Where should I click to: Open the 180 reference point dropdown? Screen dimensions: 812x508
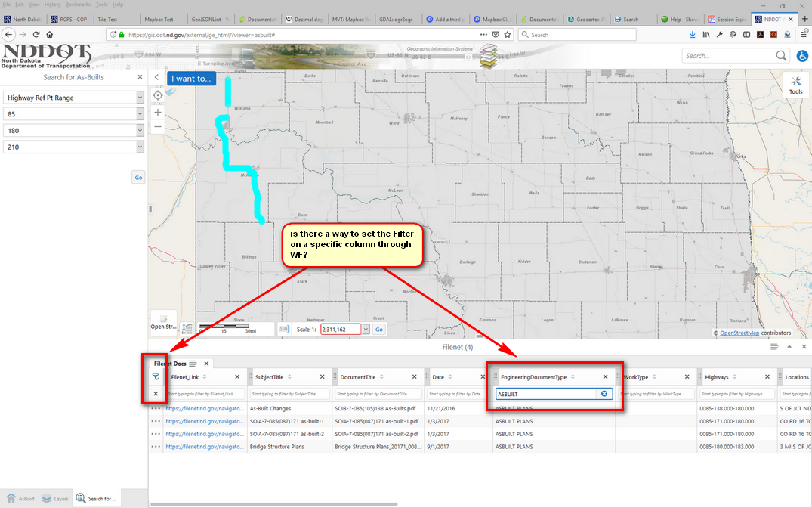[x=140, y=131]
